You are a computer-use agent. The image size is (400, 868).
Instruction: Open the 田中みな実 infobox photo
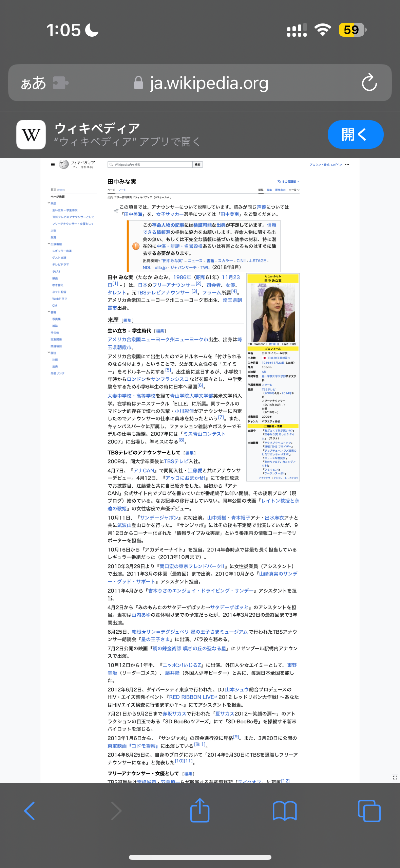tap(273, 312)
